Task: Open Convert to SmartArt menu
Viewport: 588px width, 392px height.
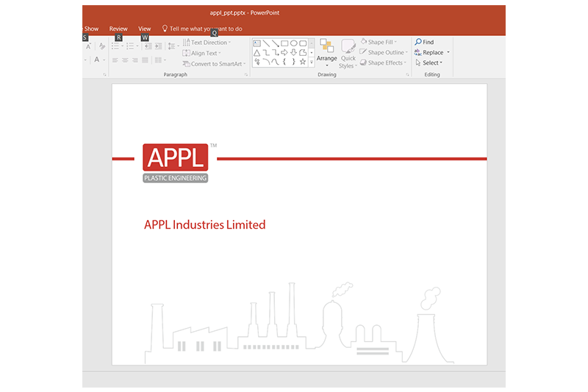Action: click(x=214, y=64)
